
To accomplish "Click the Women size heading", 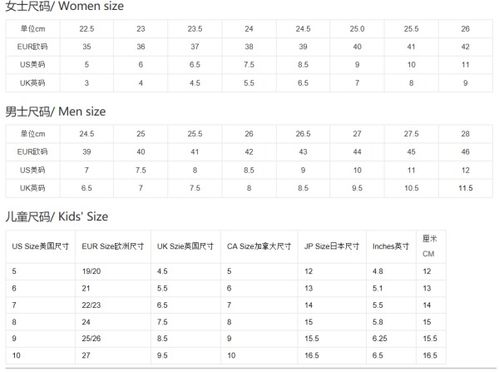I will click(x=65, y=6).
